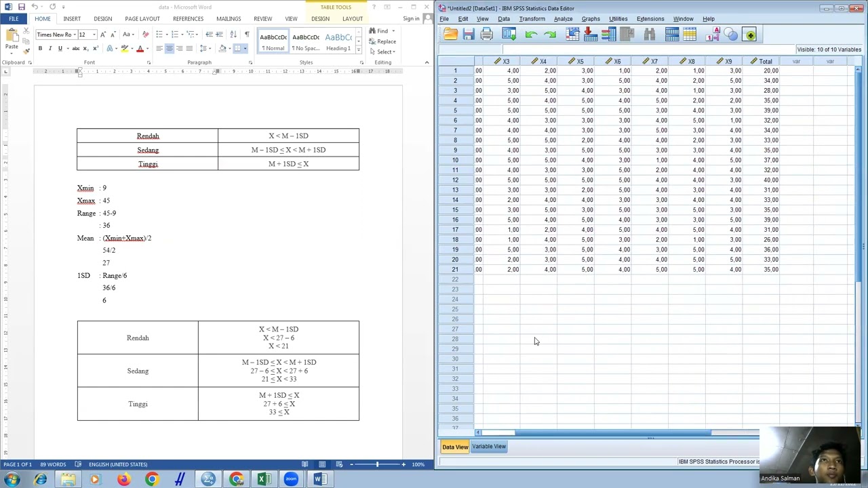868x488 pixels.
Task: Toggle value labels icon in SPSS
Action: 713,35
